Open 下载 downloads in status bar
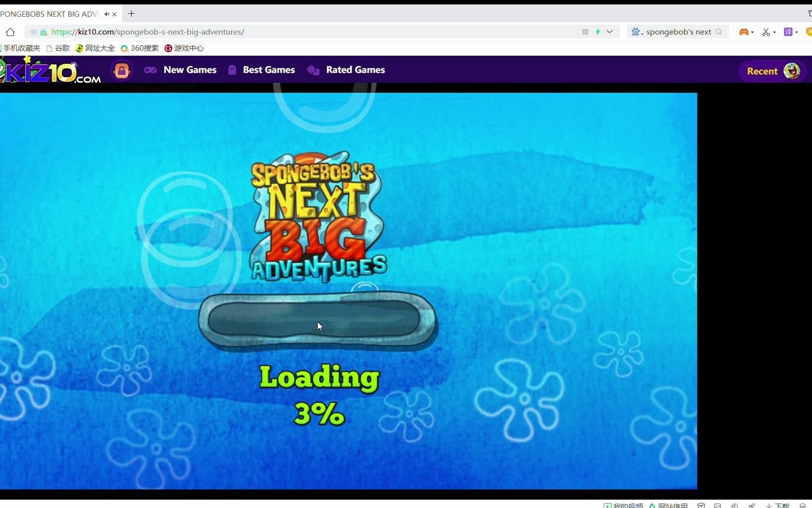 (x=777, y=505)
